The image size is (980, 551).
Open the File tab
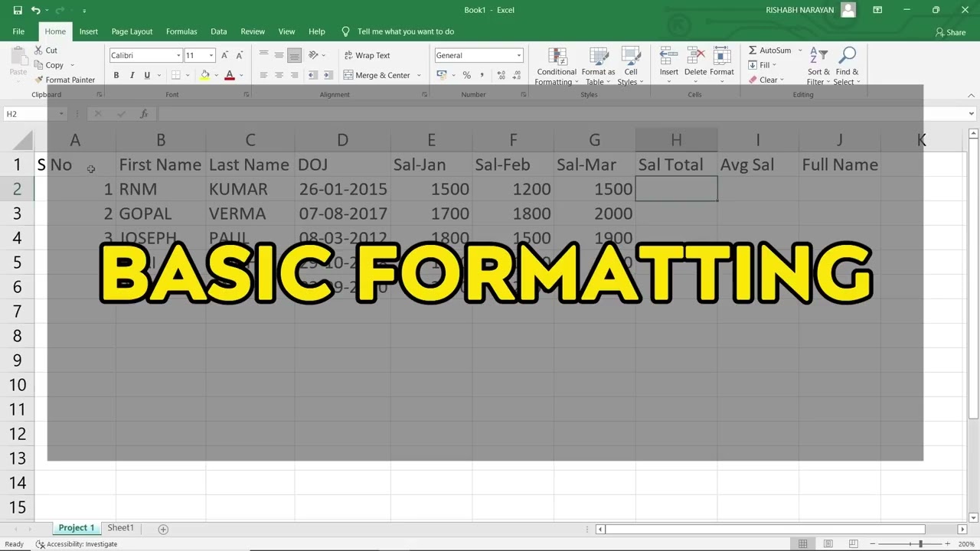pos(18,31)
